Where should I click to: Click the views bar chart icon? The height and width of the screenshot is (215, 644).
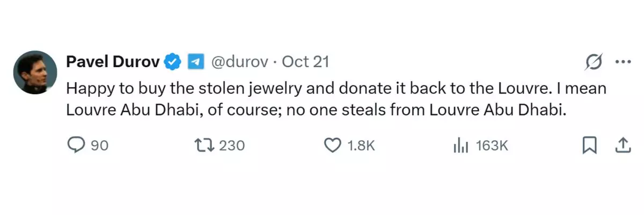[x=461, y=145]
